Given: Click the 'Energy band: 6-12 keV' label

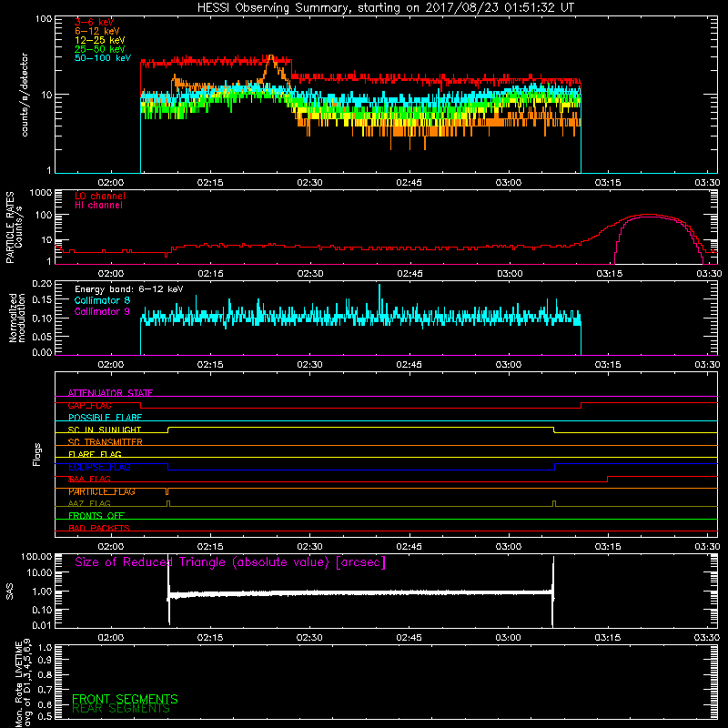Looking at the screenshot, I should 129,289.
